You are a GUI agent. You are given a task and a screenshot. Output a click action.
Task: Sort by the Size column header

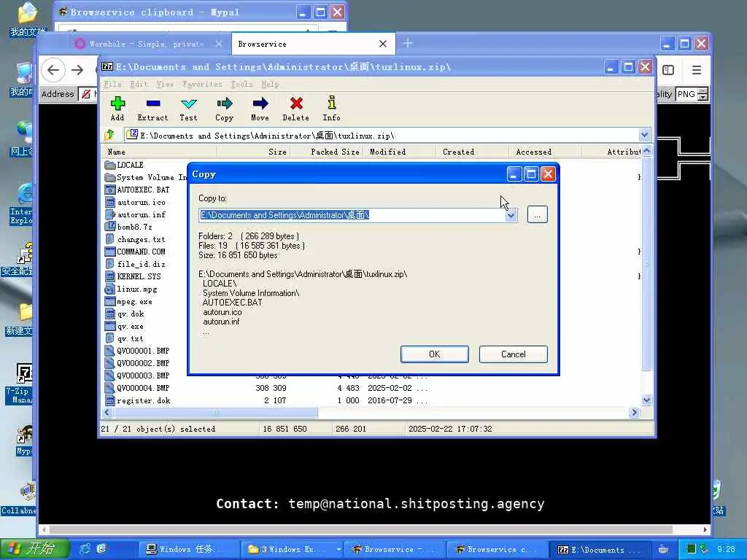coord(253,152)
